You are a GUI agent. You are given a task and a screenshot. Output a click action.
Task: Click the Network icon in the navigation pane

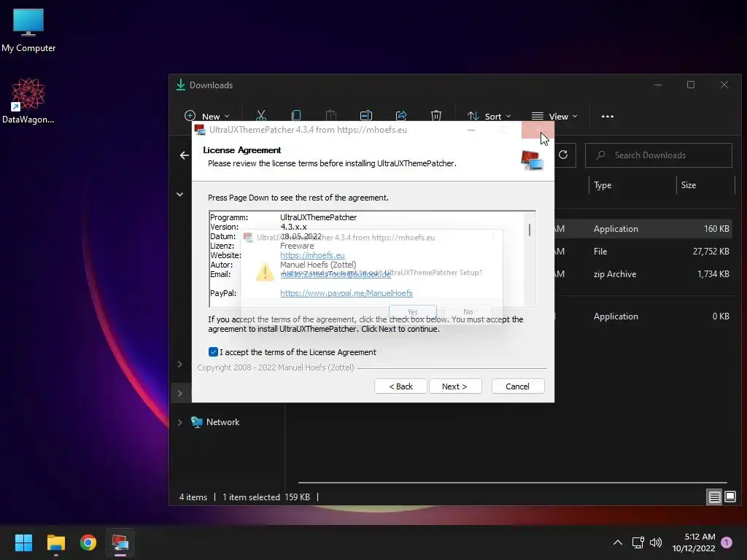tap(197, 422)
